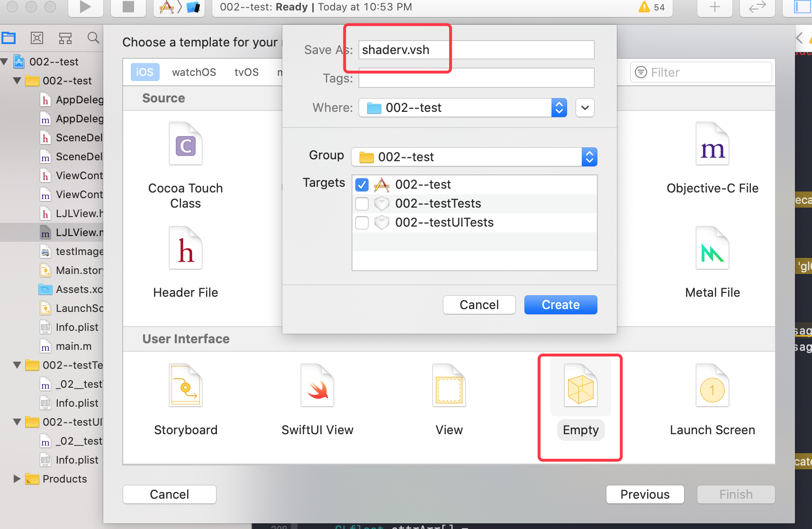Click the Tags input field

point(477,78)
